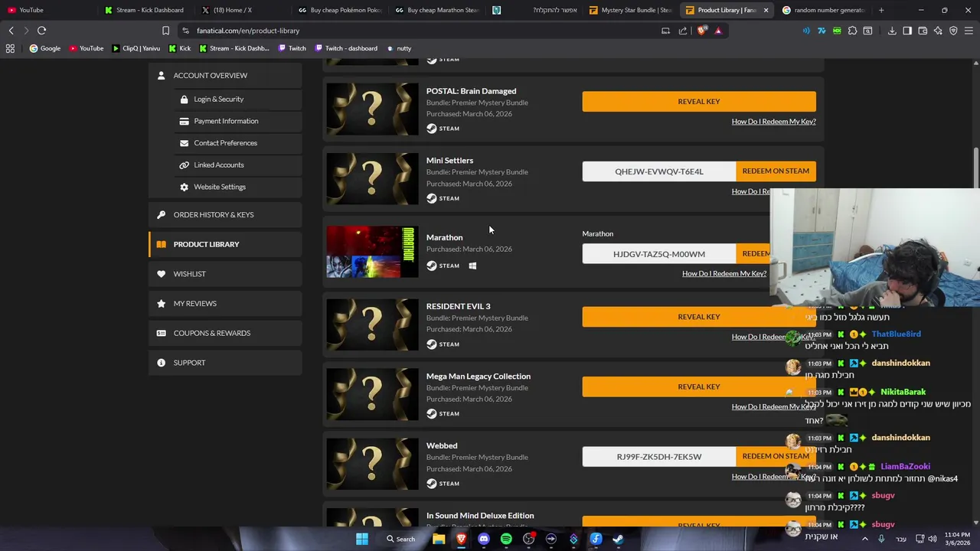Click the Mini Settlers key field
The width and height of the screenshot is (980, 551).
click(x=658, y=171)
